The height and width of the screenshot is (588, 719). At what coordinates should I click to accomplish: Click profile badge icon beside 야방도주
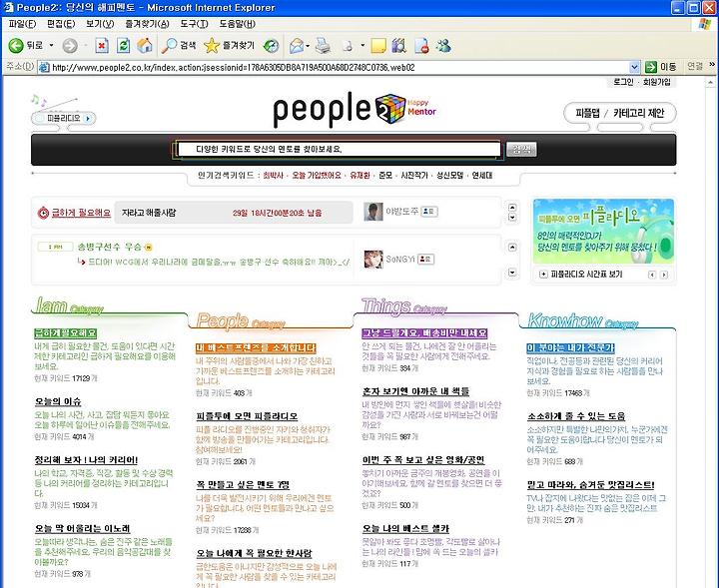429,212
